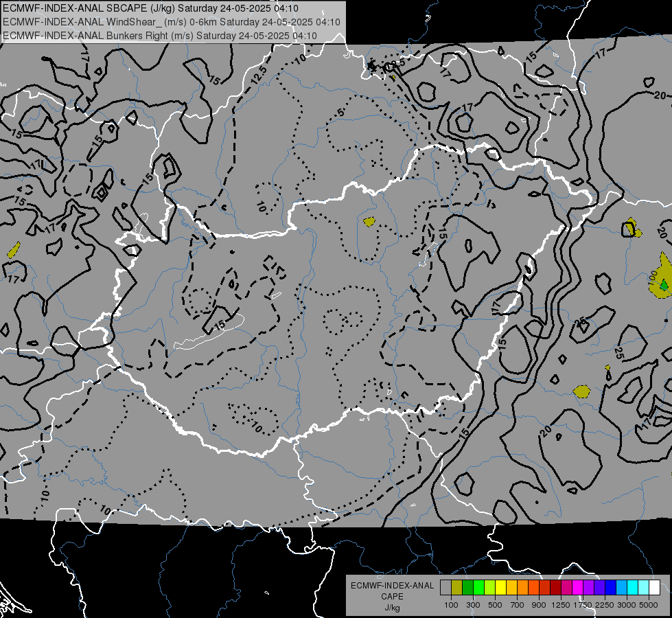This screenshot has height=618, width=672.
Task: Click the 100 tick label in legend
Action: [451, 605]
